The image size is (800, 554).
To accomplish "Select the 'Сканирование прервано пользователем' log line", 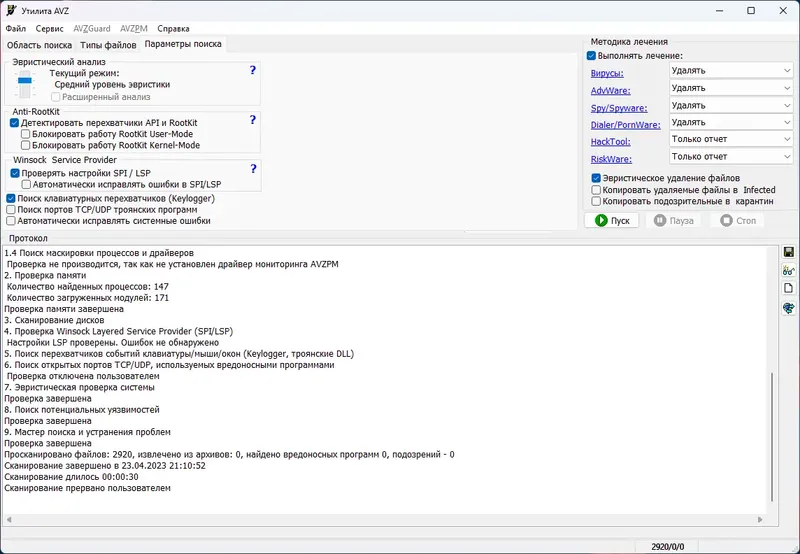I will [x=87, y=488].
